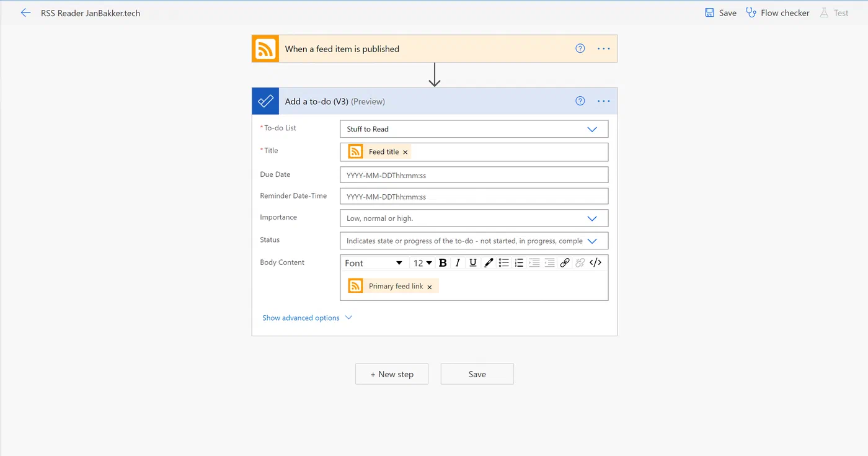Click the New step button
The width and height of the screenshot is (868, 456).
[x=392, y=374]
